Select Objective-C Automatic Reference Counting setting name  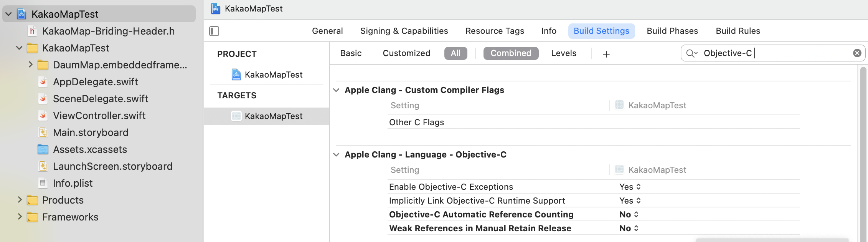[481, 214]
